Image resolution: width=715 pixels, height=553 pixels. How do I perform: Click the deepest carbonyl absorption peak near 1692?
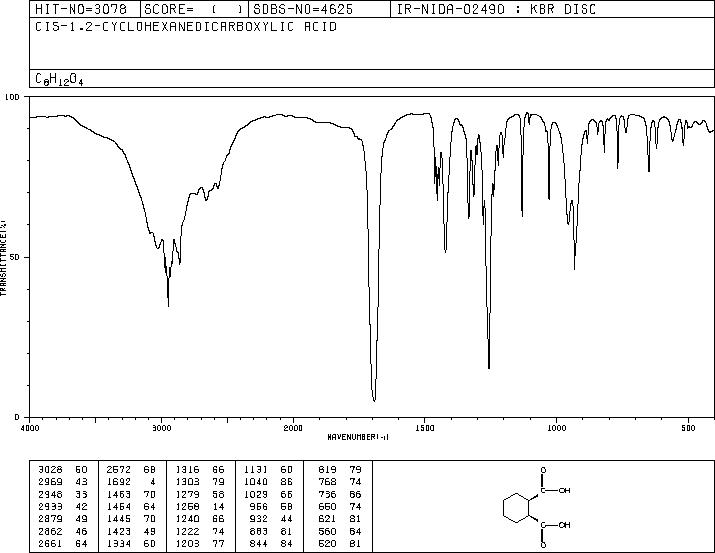(374, 400)
